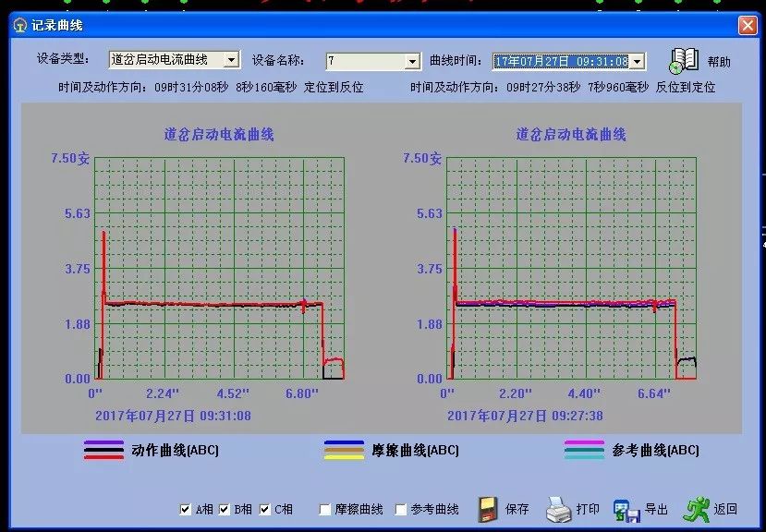Click the right chart x-axis label 4.40"
766x532 pixels.
[584, 393]
